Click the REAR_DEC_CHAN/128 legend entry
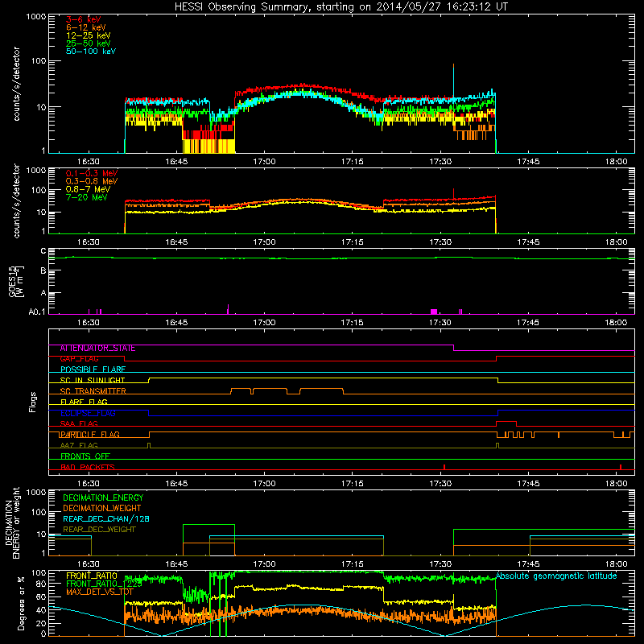This screenshot has width=644, height=644. pos(106,519)
